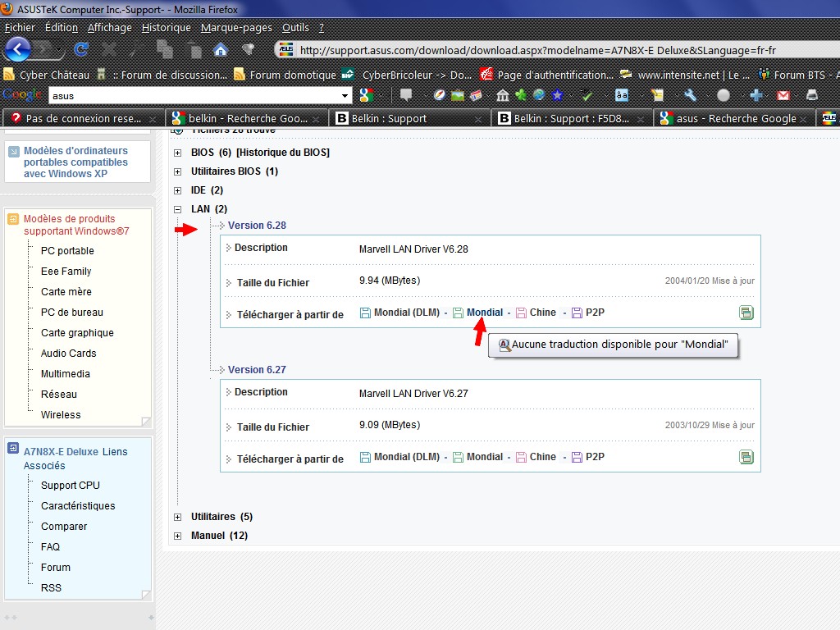Open the Édition menu

pyautogui.click(x=61, y=27)
